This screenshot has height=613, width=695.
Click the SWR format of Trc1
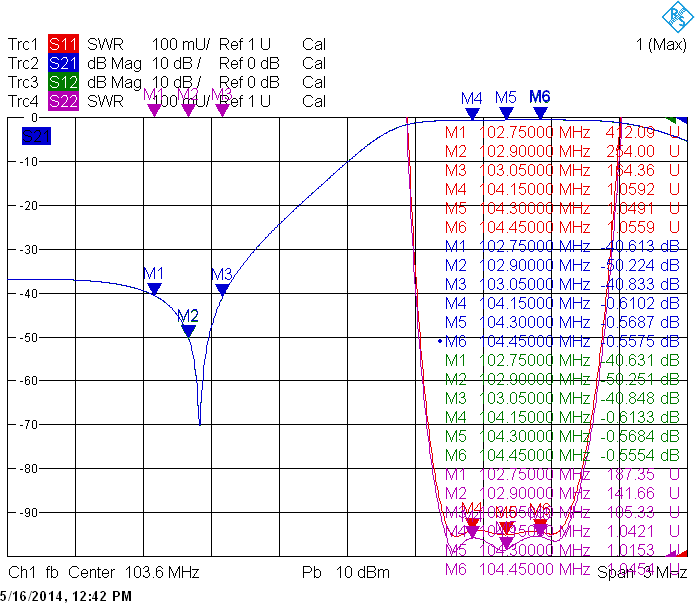tap(105, 44)
